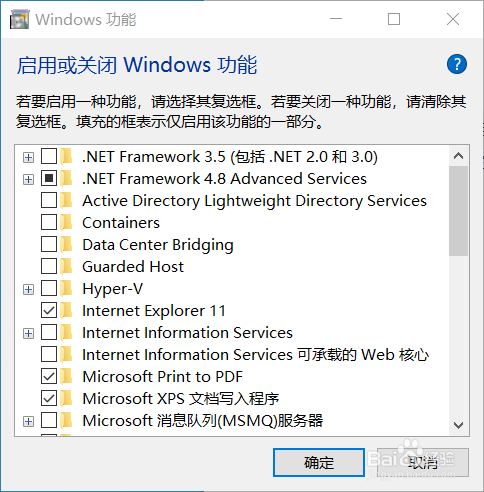Expand the Internet Information Services node
484x492 pixels.
29,333
